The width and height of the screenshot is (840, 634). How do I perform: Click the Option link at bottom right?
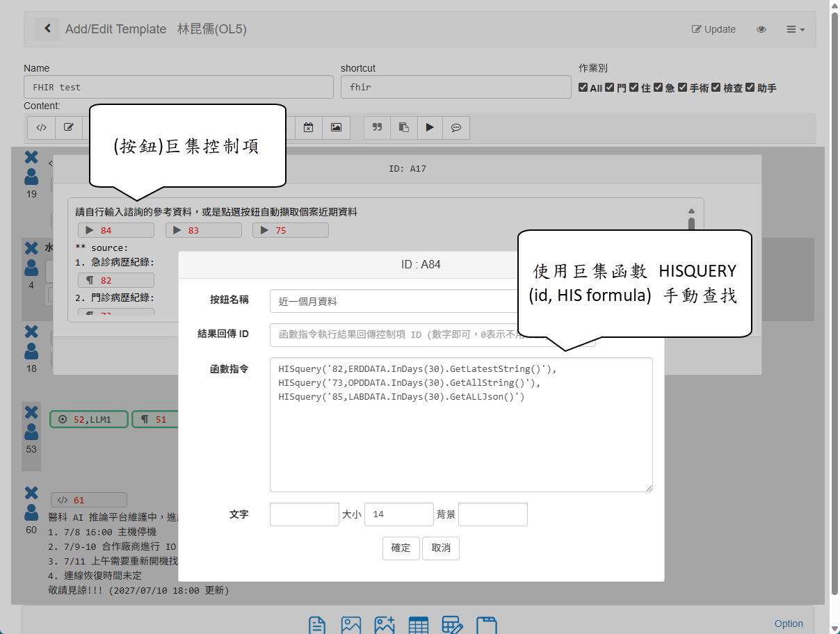(x=789, y=624)
